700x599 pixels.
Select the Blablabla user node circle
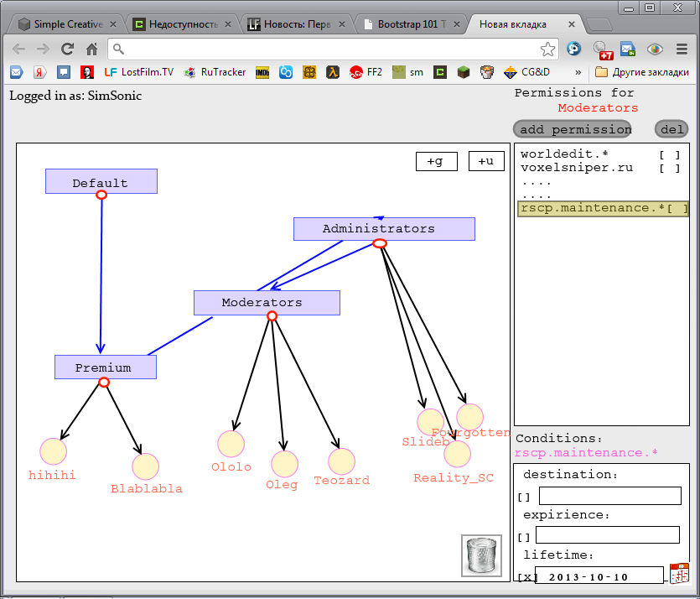pyautogui.click(x=145, y=466)
